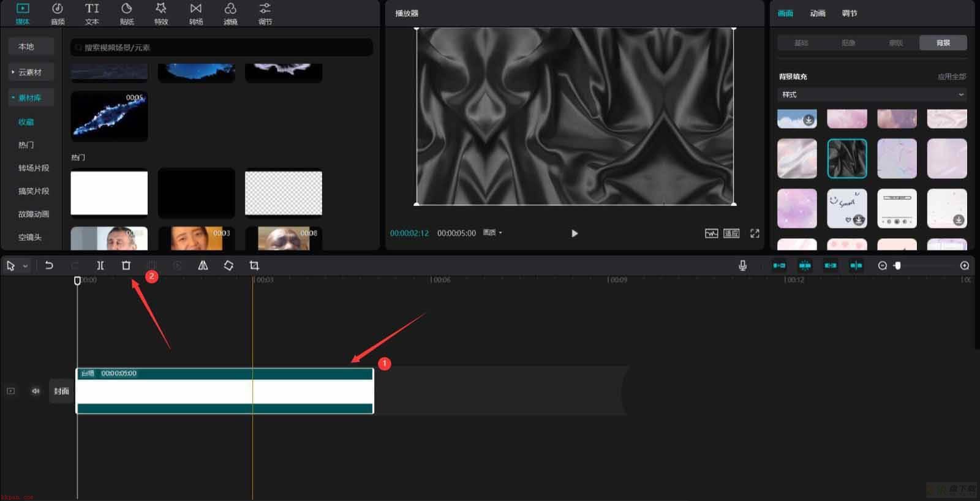Viewport: 980px width, 501px height.
Task: Select 搞笑片段 funny clips category
Action: coord(34,191)
